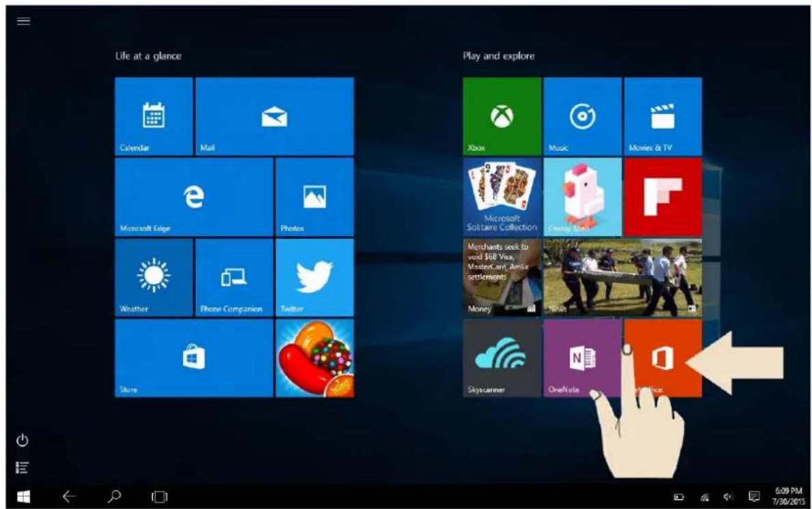The image size is (812, 509).
Task: Open the Twitter tile
Action: (315, 278)
